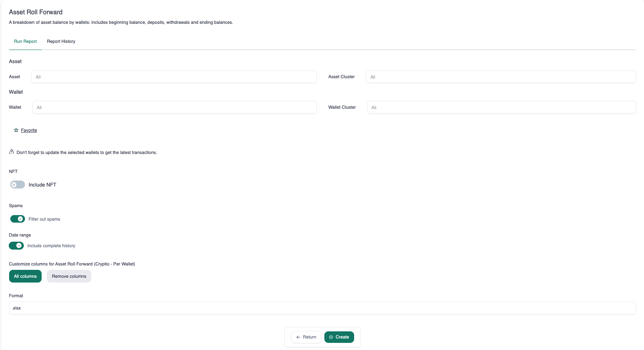Turn off the Filter out spams switch
The height and width of the screenshot is (350, 644).
[17, 219]
